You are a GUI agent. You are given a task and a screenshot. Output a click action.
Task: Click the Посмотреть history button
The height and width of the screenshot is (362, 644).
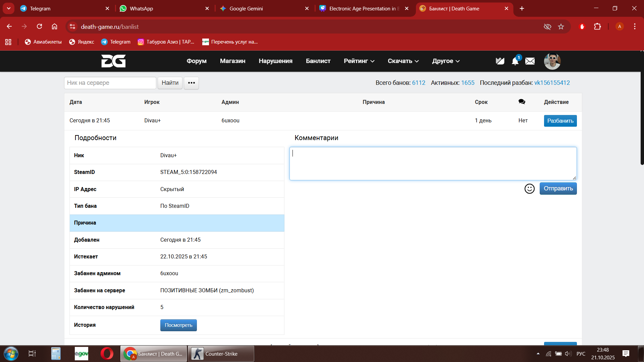tap(178, 325)
